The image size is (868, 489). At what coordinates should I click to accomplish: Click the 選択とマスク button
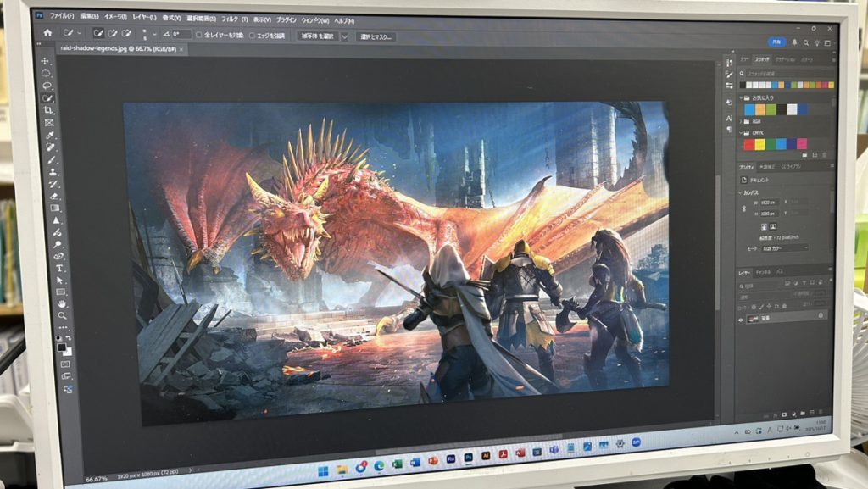(x=375, y=36)
